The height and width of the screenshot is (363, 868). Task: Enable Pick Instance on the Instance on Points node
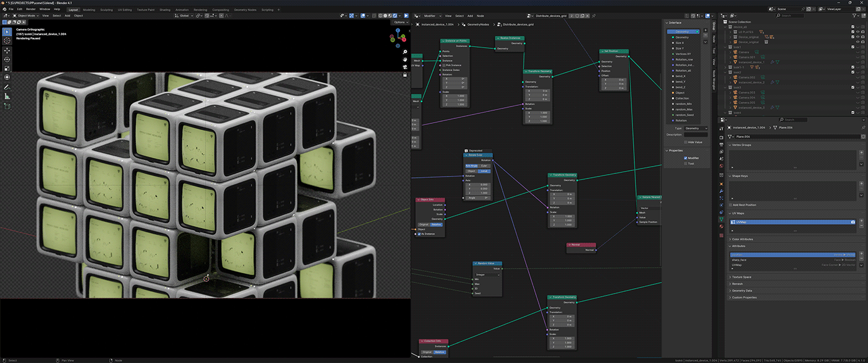(x=443, y=65)
